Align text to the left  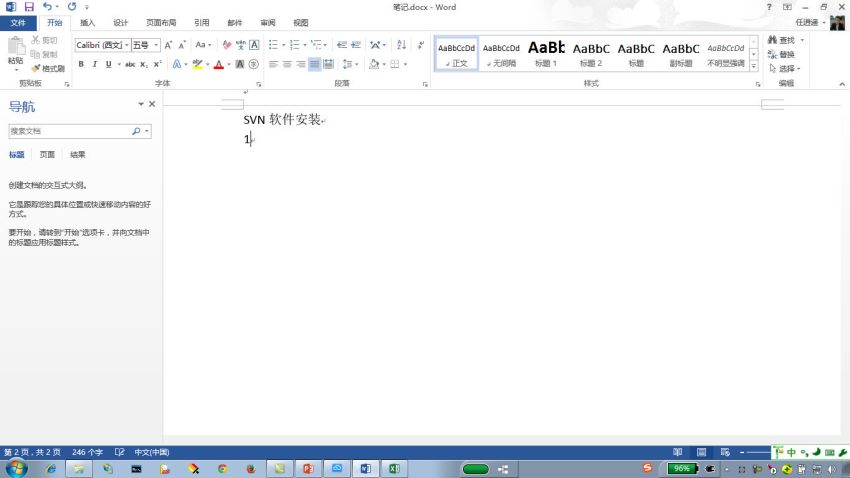click(273, 64)
